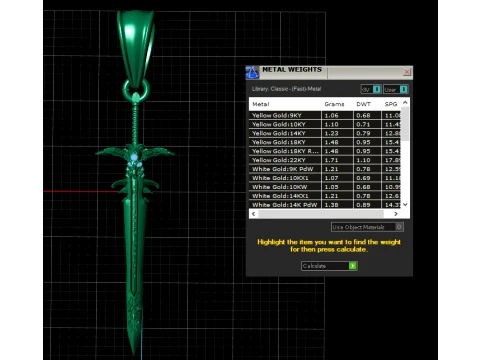
Task: Select the White Gold:10KW row
Action: (x=325, y=187)
